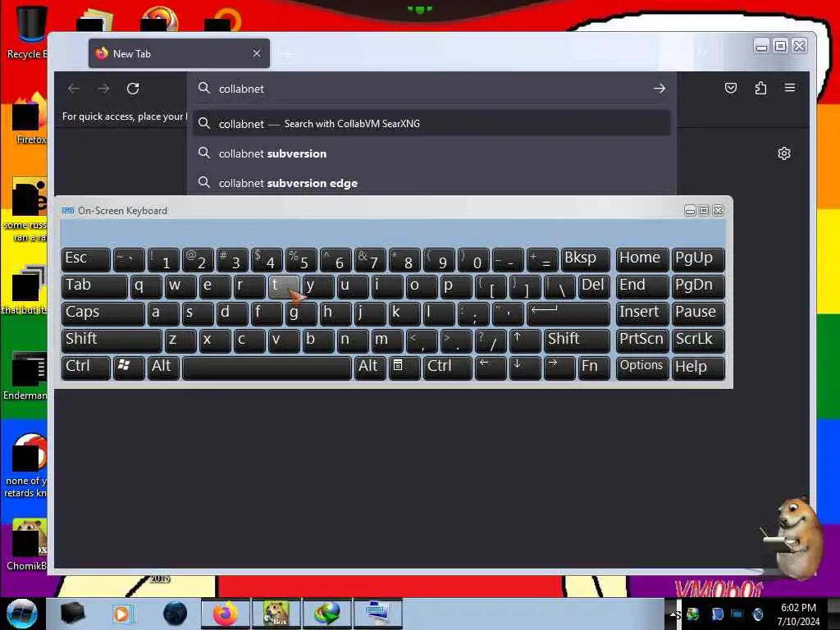Toggle the ScrLk key
The width and height of the screenshot is (840, 630).
tap(698, 340)
